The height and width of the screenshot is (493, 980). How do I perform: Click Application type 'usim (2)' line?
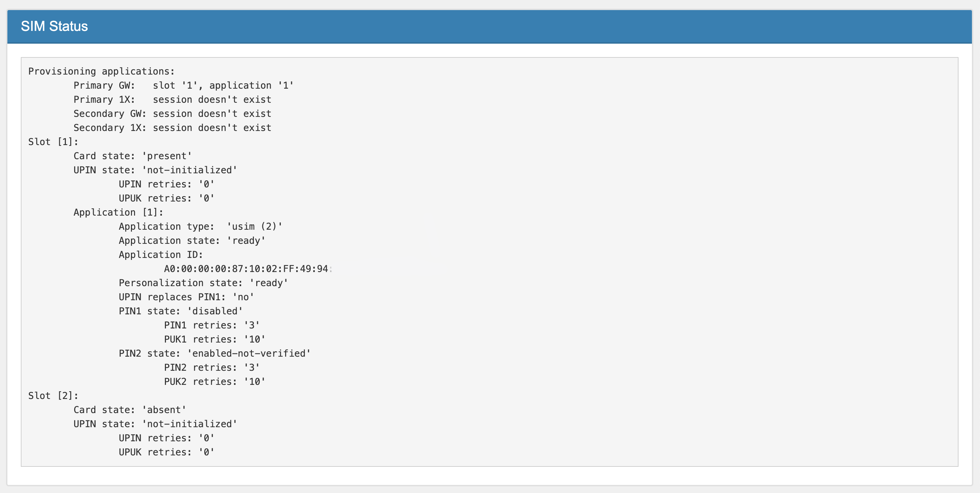pos(201,226)
